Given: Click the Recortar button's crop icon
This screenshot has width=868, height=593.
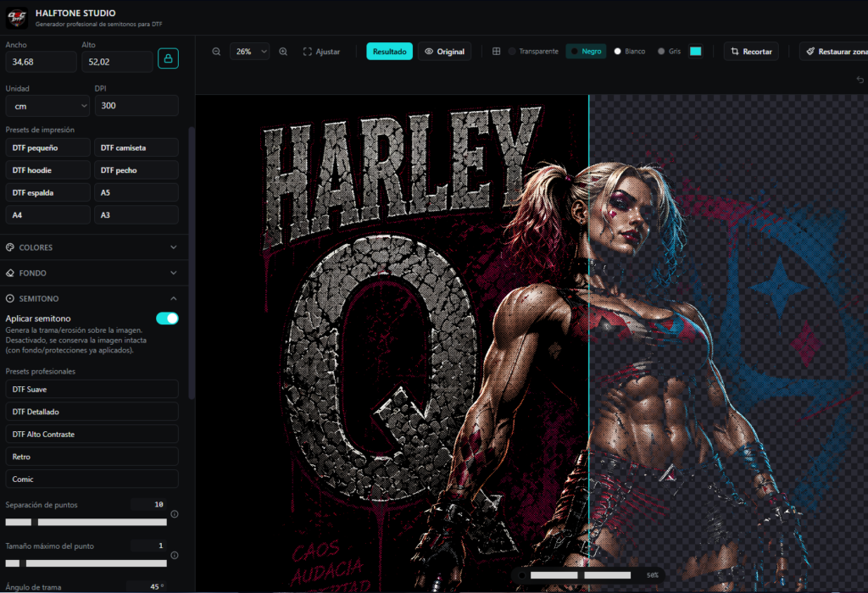Looking at the screenshot, I should pyautogui.click(x=735, y=52).
